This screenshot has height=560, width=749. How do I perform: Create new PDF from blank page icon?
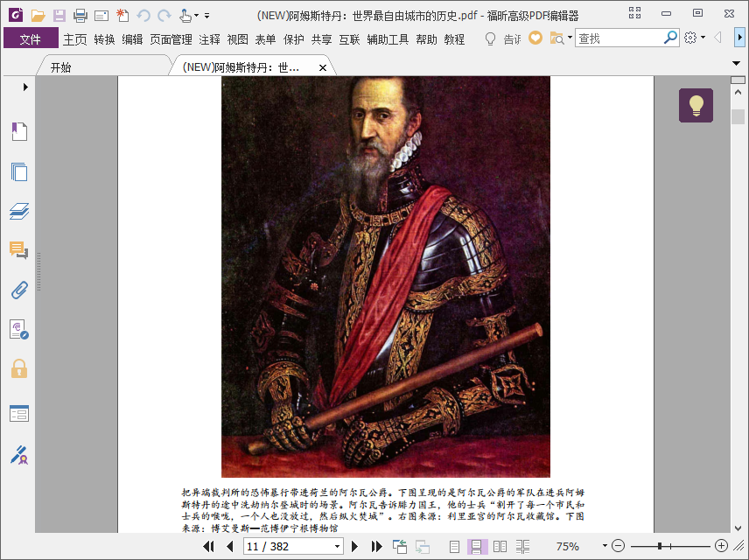(122, 15)
